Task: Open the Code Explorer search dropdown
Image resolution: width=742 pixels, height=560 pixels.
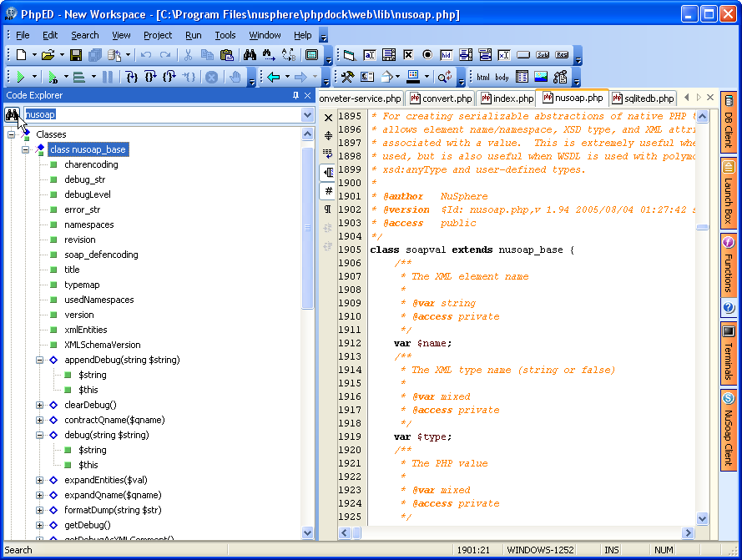Action: coord(307,114)
